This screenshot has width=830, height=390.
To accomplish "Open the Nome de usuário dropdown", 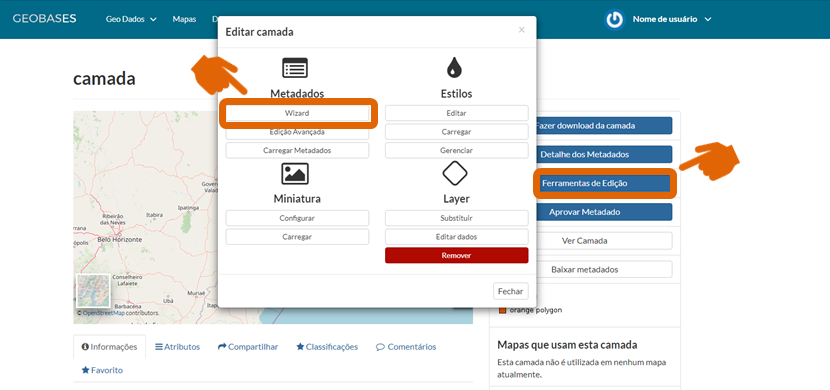I will (x=672, y=19).
